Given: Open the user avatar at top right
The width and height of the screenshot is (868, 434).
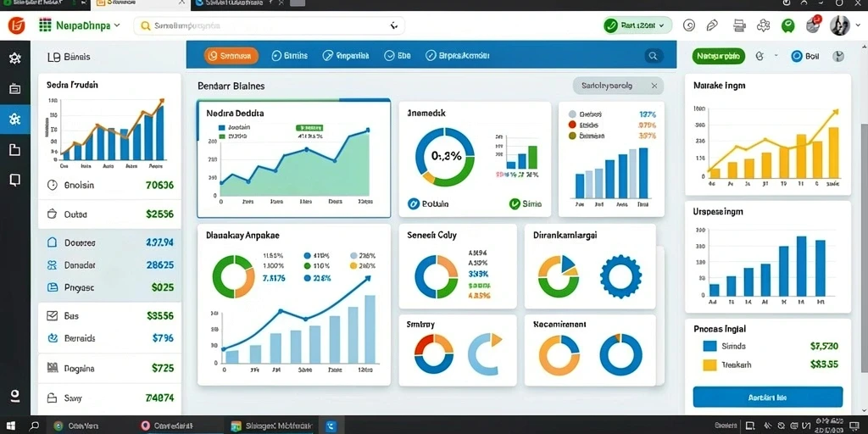Looking at the screenshot, I should (x=840, y=25).
